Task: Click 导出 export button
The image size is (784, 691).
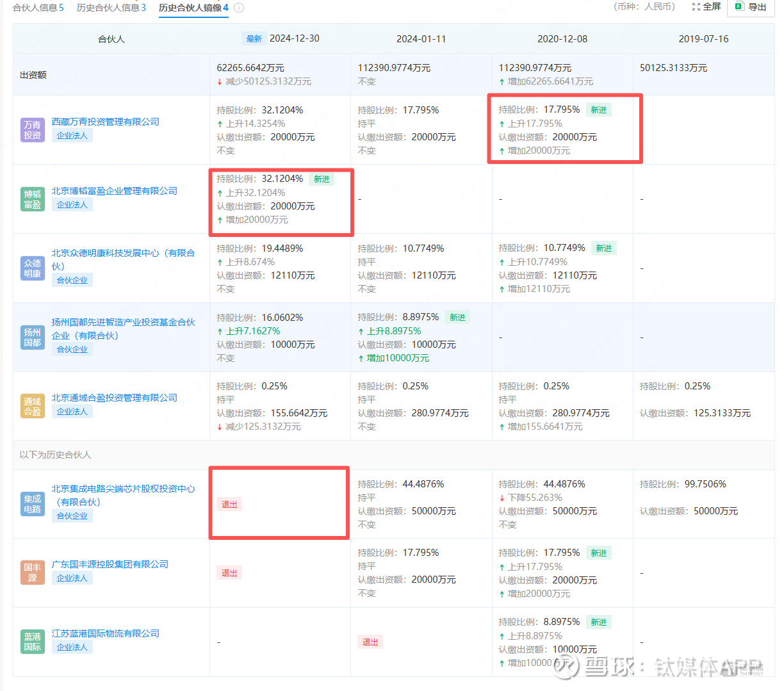Action: [x=751, y=7]
